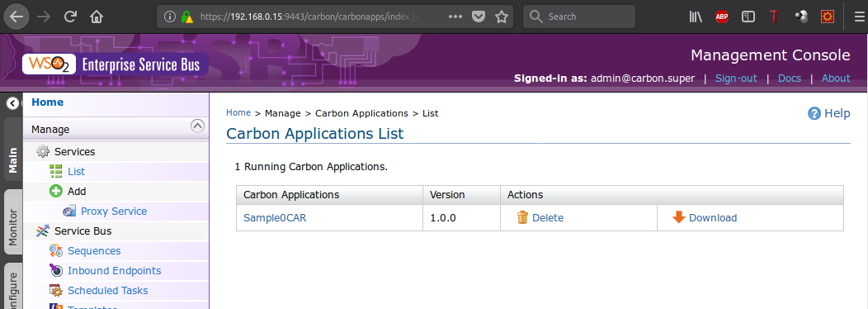Click the admin@carbon.super signed-in text

pyautogui.click(x=643, y=78)
